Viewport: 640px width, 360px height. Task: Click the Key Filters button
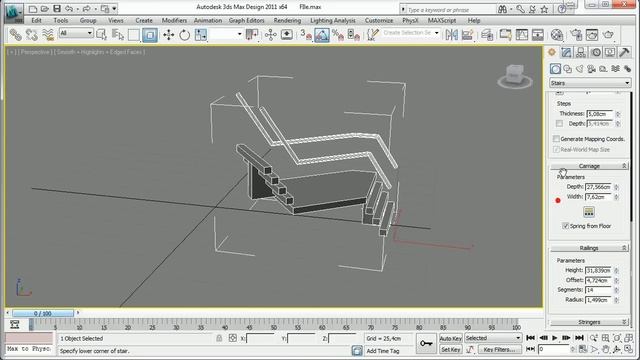pyautogui.click(x=499, y=349)
